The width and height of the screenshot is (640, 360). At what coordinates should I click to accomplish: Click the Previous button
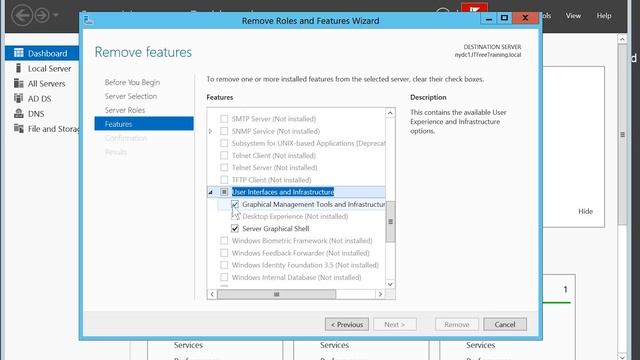pyautogui.click(x=347, y=324)
